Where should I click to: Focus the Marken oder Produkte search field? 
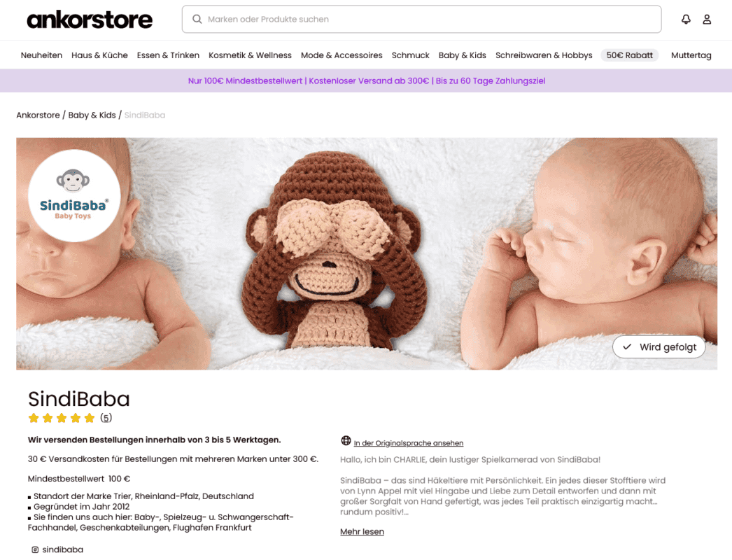pos(421,19)
